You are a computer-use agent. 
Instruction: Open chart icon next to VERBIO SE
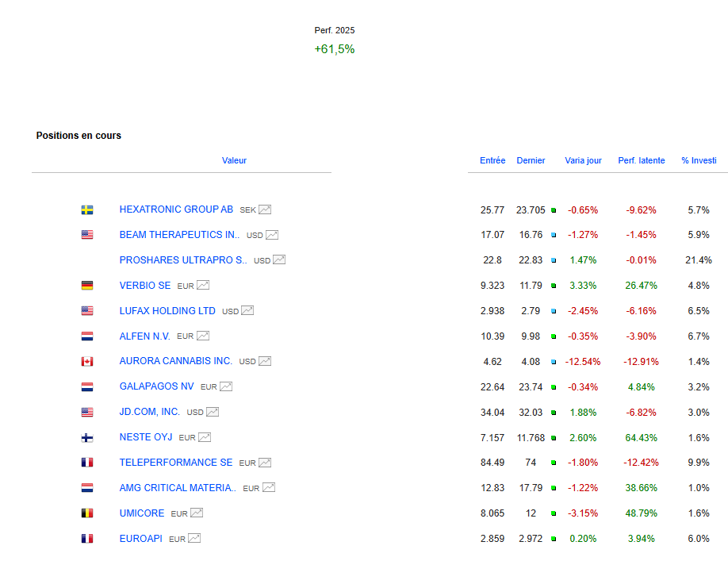coord(203,285)
